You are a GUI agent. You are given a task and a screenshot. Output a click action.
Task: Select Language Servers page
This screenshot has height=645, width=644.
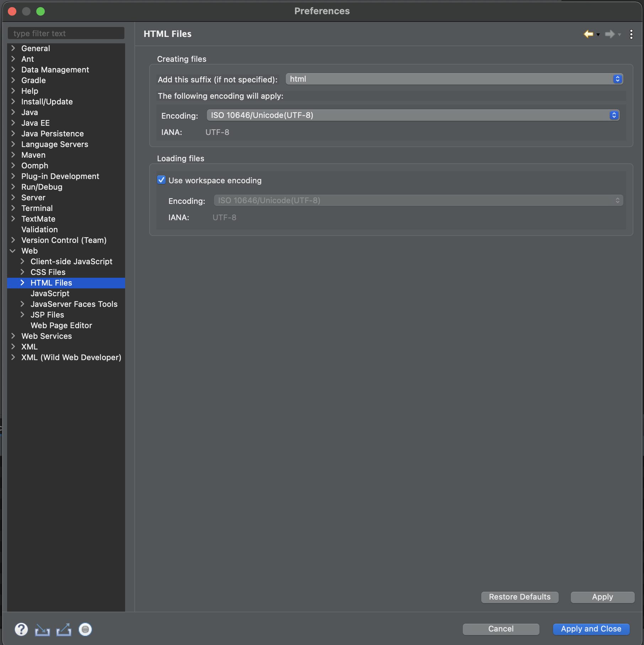point(55,144)
